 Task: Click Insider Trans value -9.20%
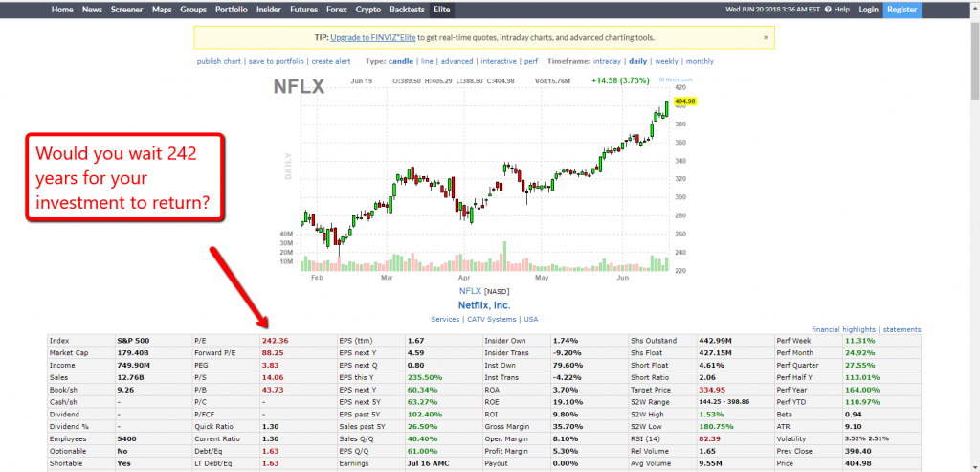(568, 353)
